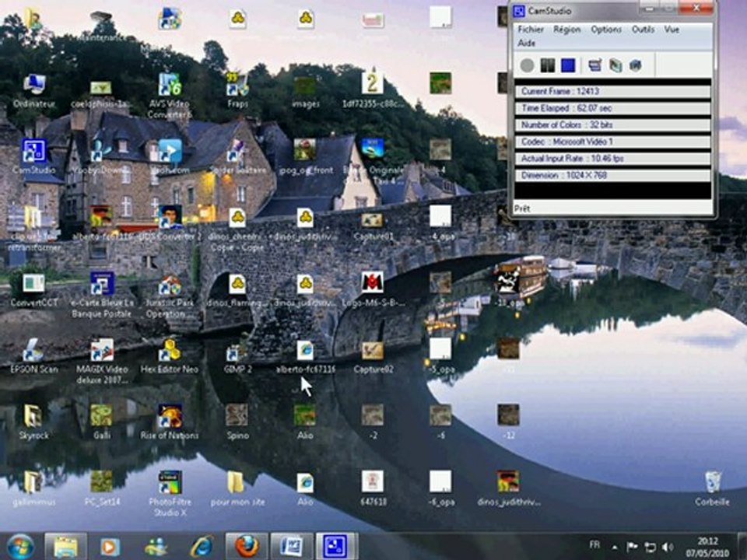Screen dimensions: 747x560
Task: Toggle the CamStudio screen annotations icon
Action: [x=595, y=65]
